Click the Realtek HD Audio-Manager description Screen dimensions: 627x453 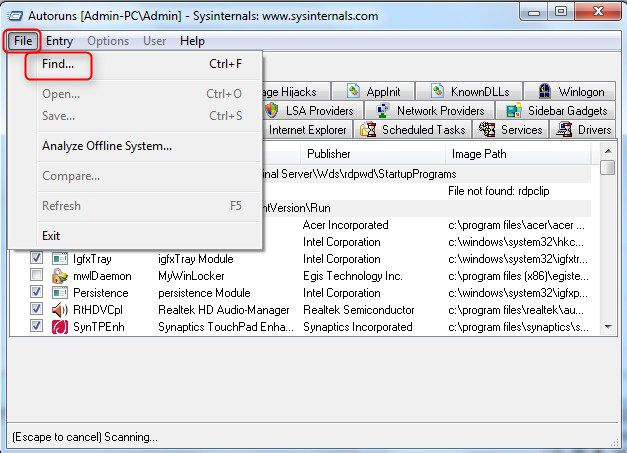tap(224, 310)
